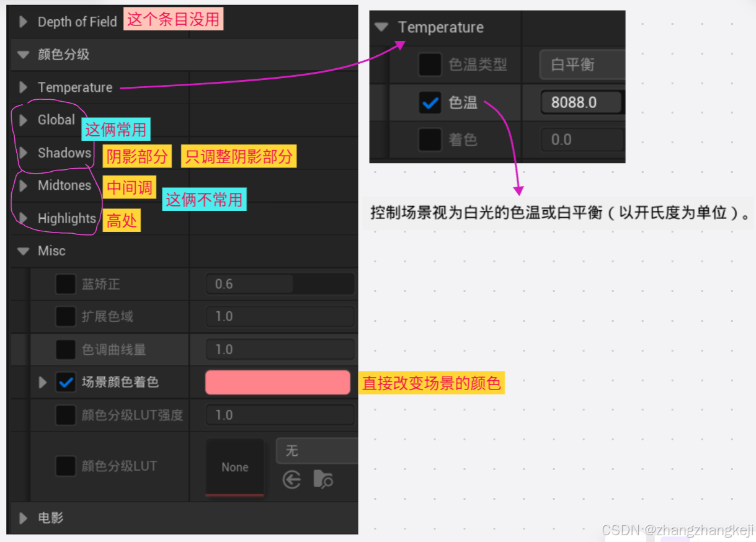Click the None LUT asset thumbnail
This screenshot has height=542, width=756.
coord(234,468)
